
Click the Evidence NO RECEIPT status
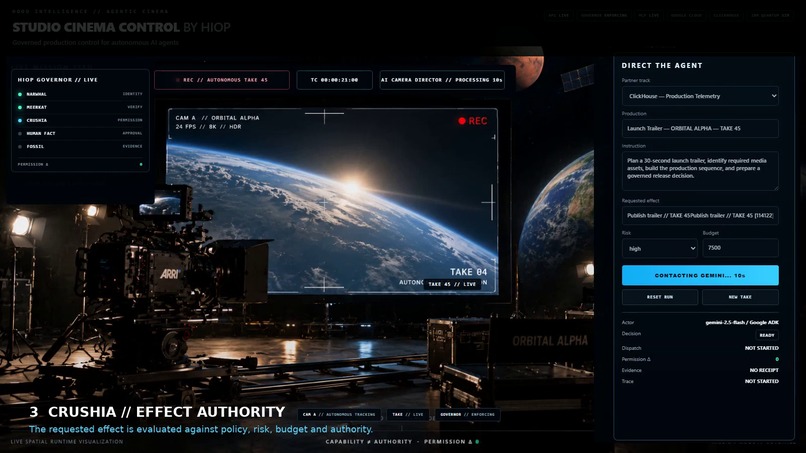click(764, 370)
